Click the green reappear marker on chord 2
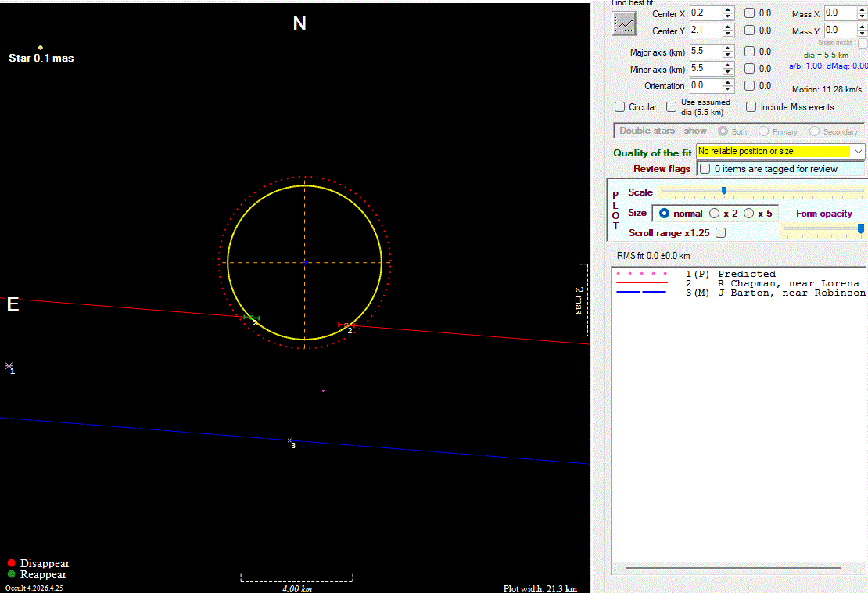This screenshot has height=593, width=868. [x=251, y=318]
